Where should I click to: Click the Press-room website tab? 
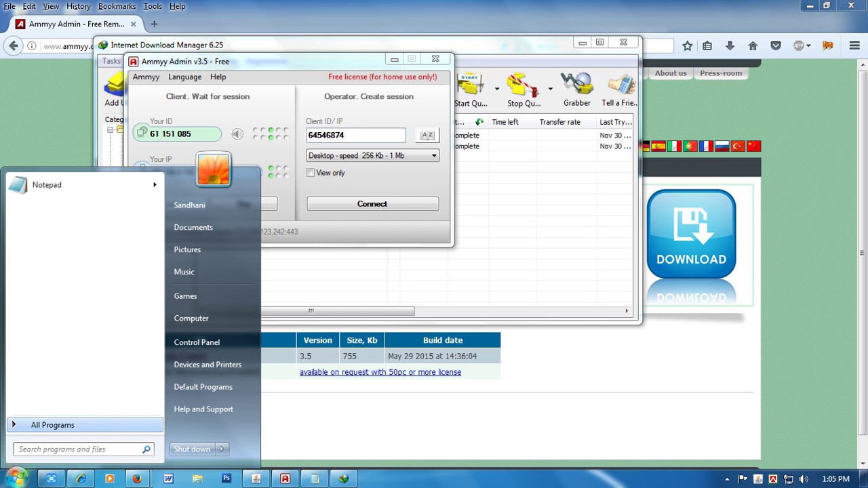coord(721,73)
